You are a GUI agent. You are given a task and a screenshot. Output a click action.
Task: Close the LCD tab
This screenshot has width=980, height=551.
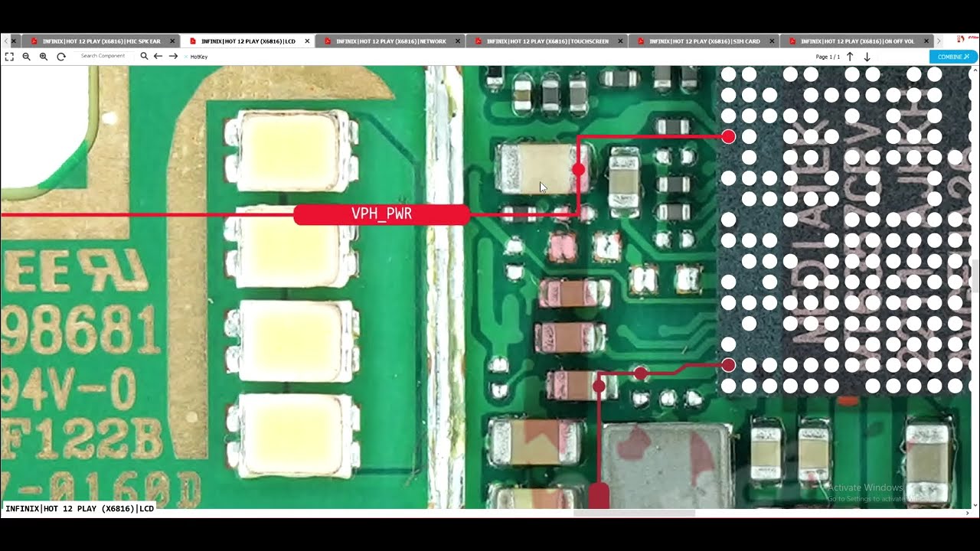tap(307, 41)
